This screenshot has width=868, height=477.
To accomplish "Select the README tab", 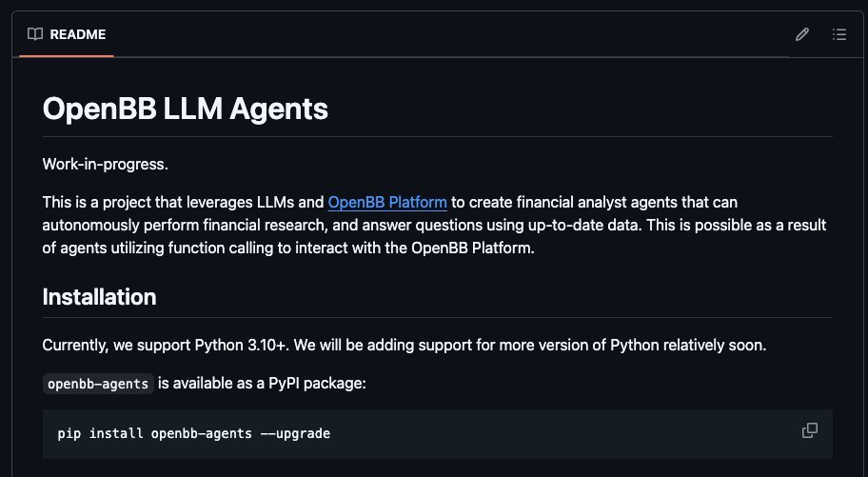I will tap(67, 34).
